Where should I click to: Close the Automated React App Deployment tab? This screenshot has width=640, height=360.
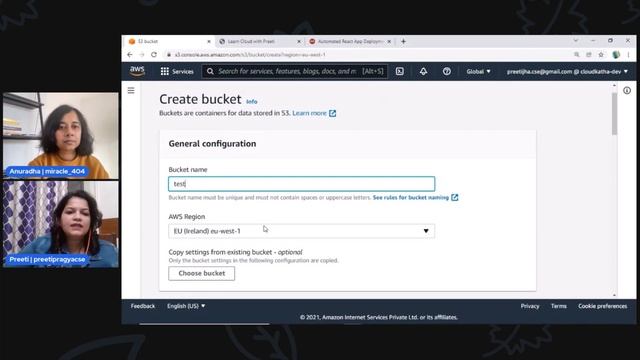coord(389,41)
